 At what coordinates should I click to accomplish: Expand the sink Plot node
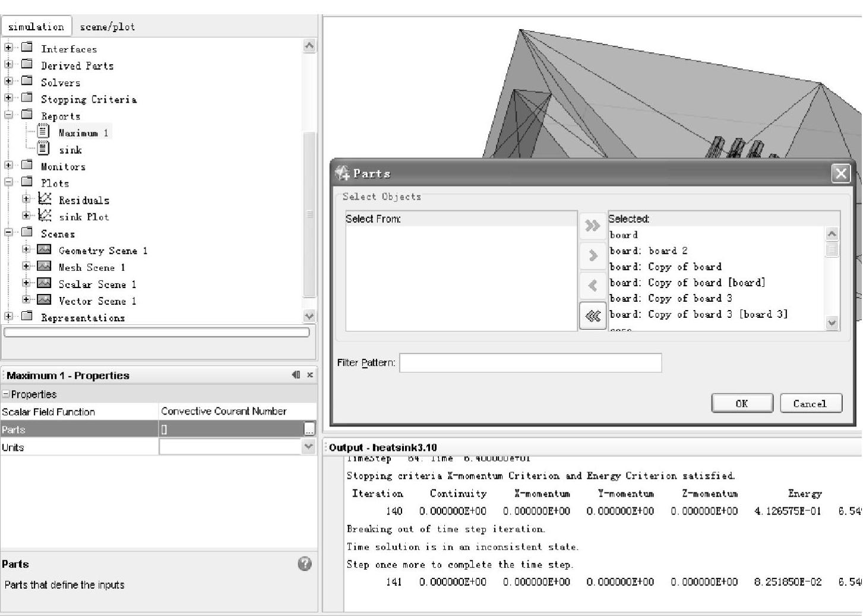pos(26,216)
